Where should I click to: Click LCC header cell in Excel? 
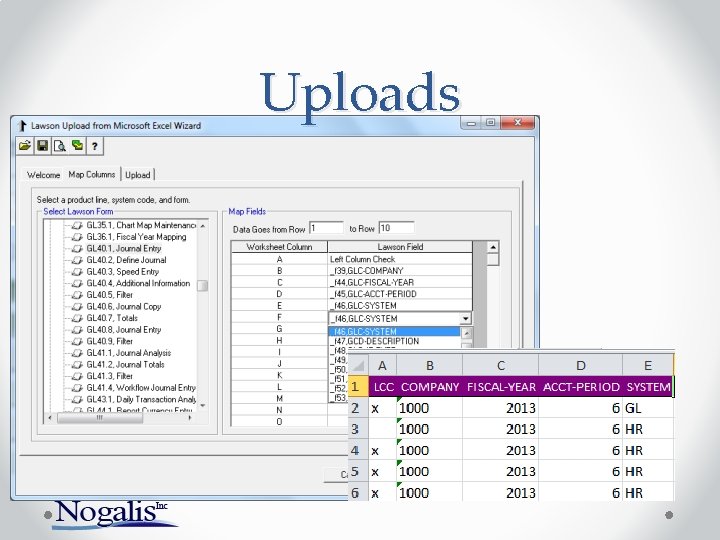[x=382, y=387]
